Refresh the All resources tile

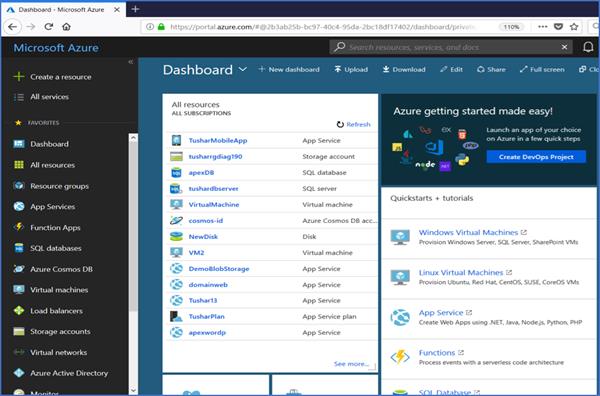click(354, 124)
